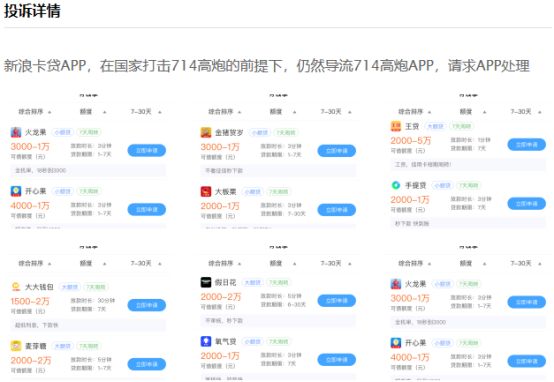The height and width of the screenshot is (382, 554).
Task: Select the 氧气贷 app name
Action: [225, 342]
